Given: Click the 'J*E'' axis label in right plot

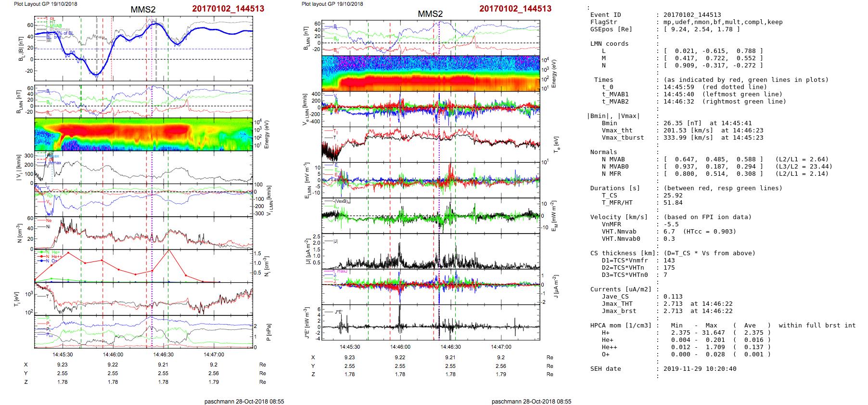Looking at the screenshot, I should point(307,323).
